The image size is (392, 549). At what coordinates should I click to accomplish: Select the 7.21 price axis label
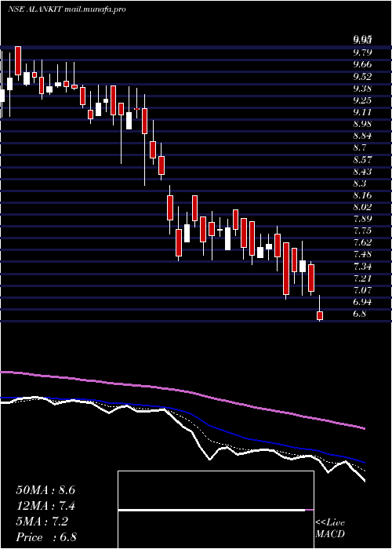362,279
